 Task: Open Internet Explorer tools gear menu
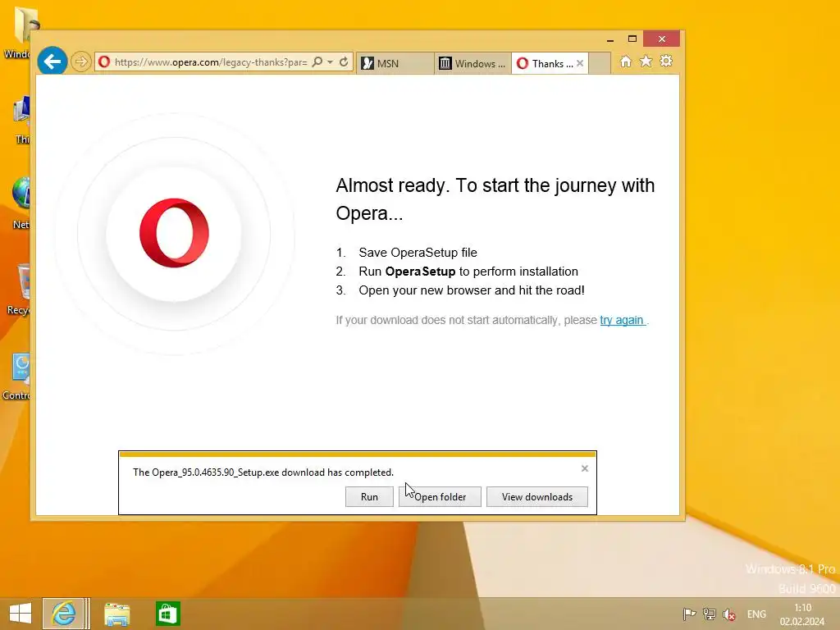coord(666,62)
